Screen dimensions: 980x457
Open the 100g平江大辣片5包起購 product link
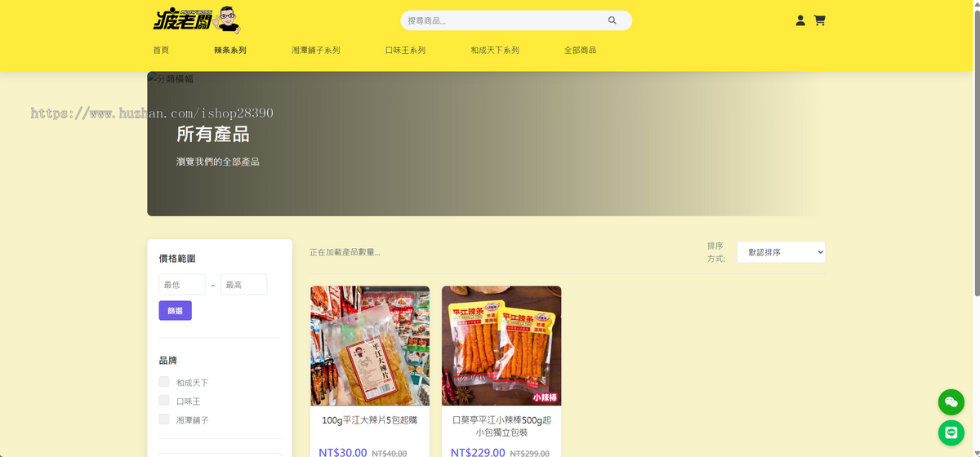click(370, 420)
